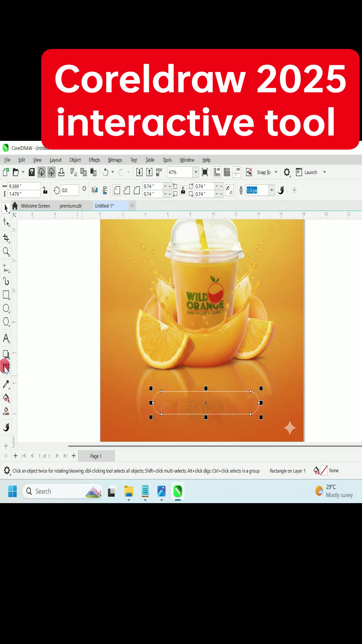Select the Artistic Media tool
362x644 pixels.
(6, 281)
